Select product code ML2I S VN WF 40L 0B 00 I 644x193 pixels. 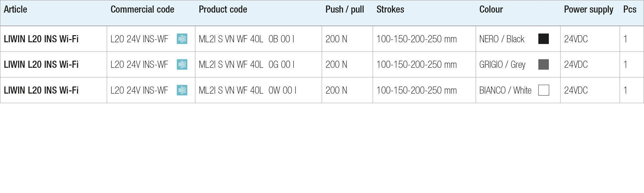[247, 39]
